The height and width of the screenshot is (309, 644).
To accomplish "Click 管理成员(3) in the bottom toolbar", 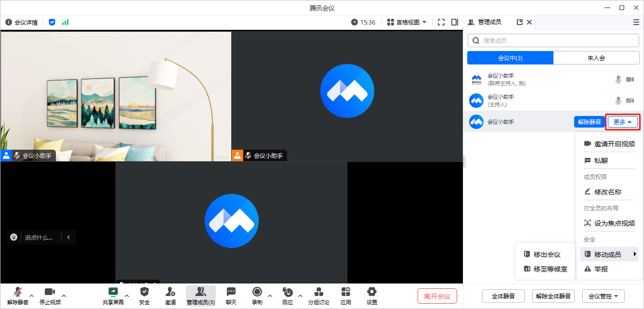I will (201, 296).
